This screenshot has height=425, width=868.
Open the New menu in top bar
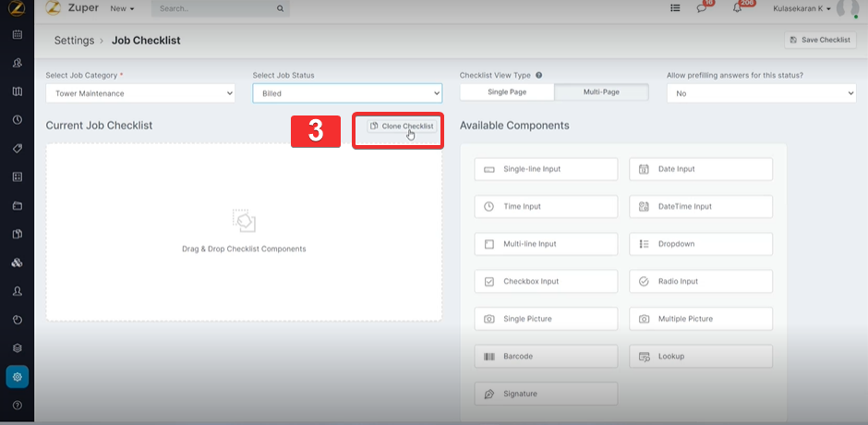point(122,8)
